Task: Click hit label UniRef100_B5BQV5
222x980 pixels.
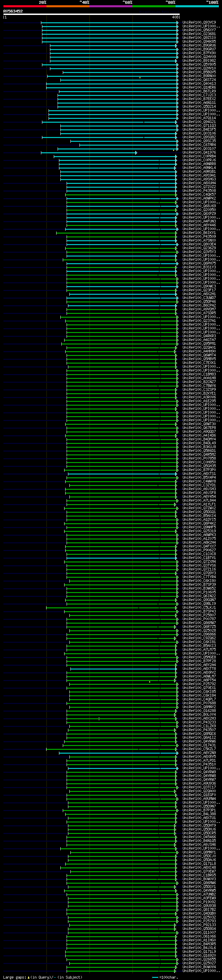Action: click(199, 72)
